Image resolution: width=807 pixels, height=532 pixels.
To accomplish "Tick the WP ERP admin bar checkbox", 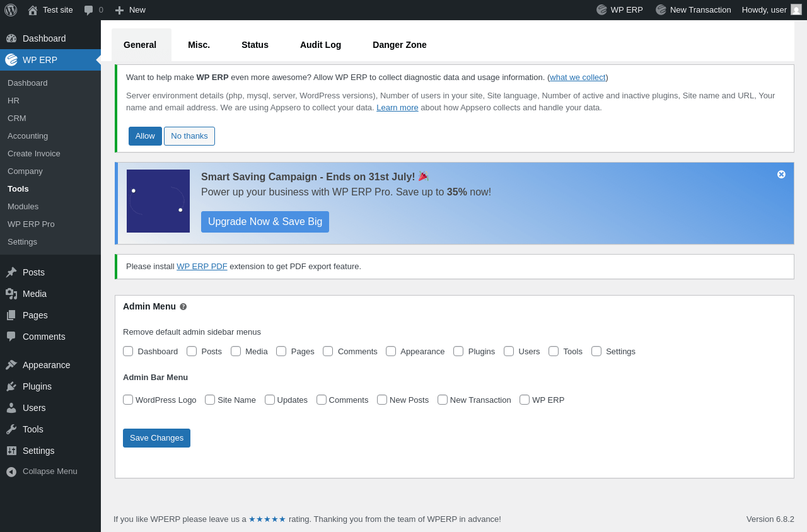I will point(525,400).
